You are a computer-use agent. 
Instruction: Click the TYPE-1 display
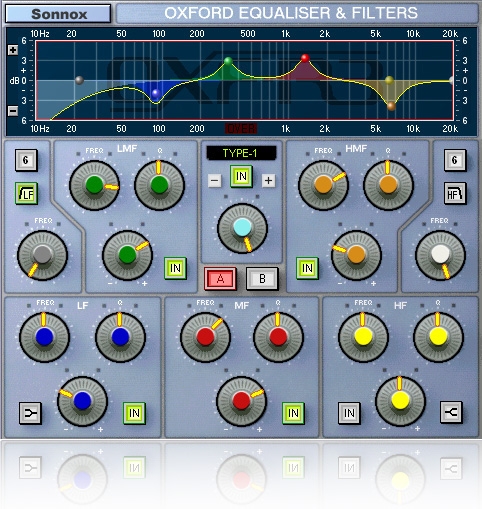tap(241, 153)
